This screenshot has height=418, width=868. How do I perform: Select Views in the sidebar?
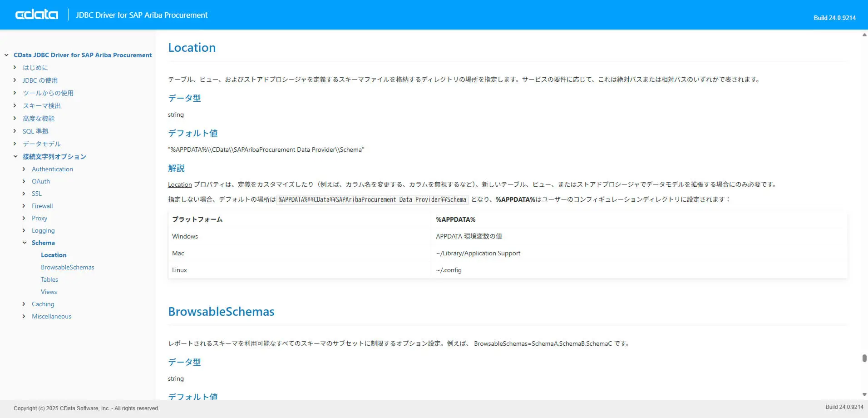(x=49, y=292)
